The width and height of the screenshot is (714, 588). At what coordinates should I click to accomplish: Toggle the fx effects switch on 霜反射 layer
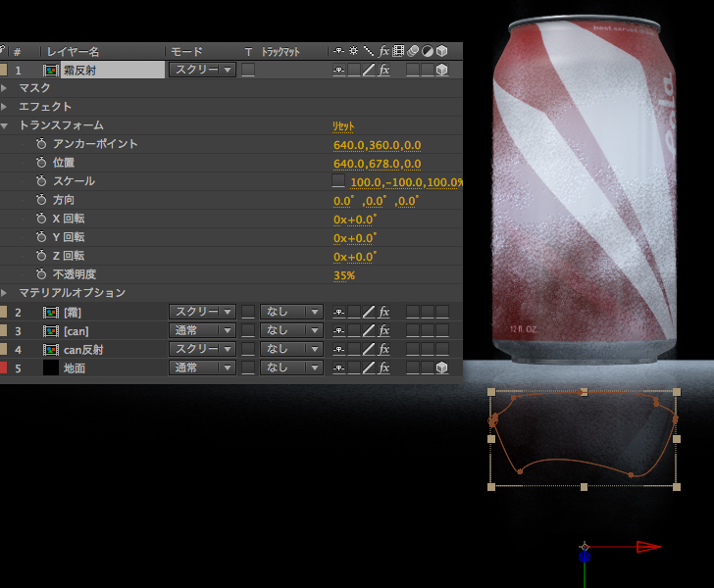pos(384,70)
